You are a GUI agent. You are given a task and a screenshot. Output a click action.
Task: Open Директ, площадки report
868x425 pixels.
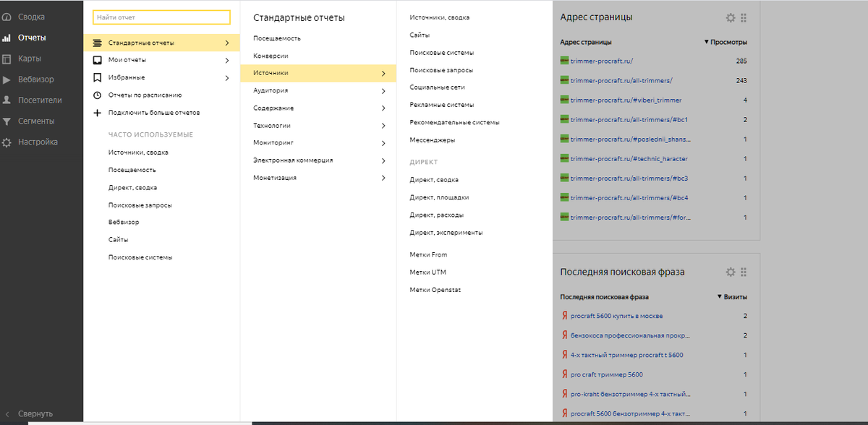pyautogui.click(x=439, y=197)
